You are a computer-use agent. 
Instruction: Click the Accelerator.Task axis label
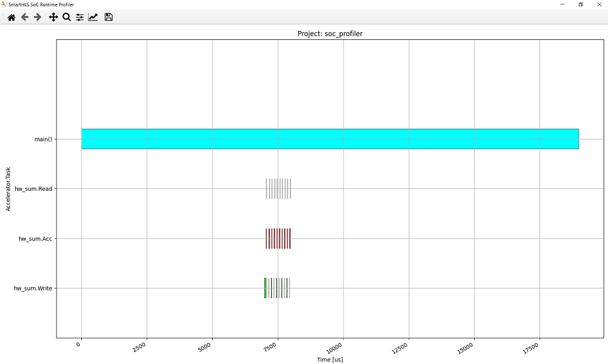[8, 189]
